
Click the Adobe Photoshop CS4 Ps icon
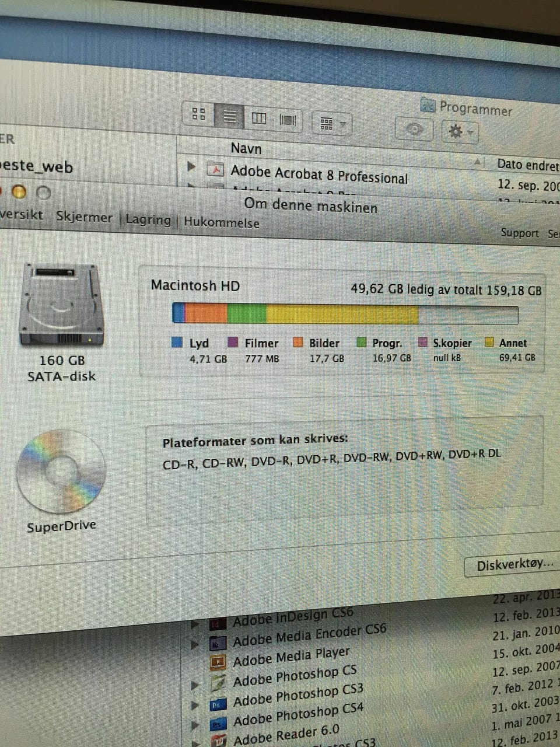point(218,724)
